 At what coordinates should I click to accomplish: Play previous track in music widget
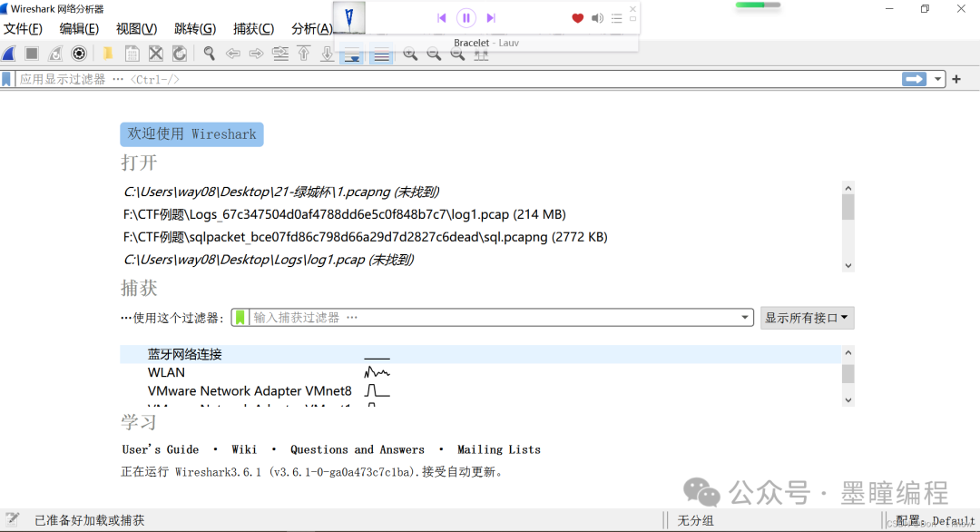tap(441, 18)
